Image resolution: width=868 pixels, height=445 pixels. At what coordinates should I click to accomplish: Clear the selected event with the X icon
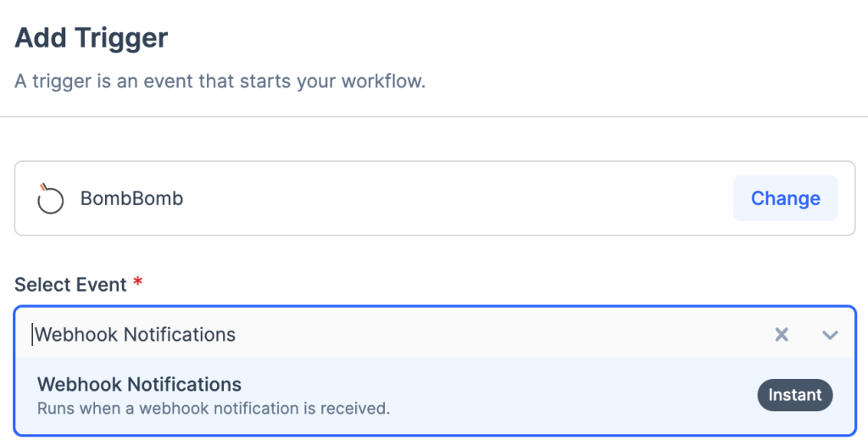pyautogui.click(x=782, y=335)
